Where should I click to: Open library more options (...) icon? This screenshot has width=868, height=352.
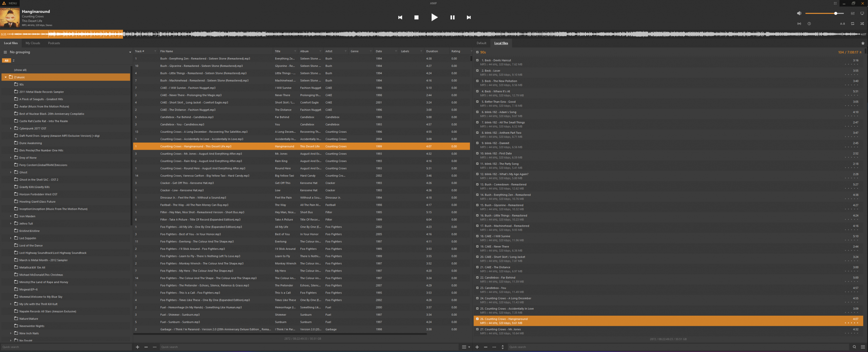(155, 347)
